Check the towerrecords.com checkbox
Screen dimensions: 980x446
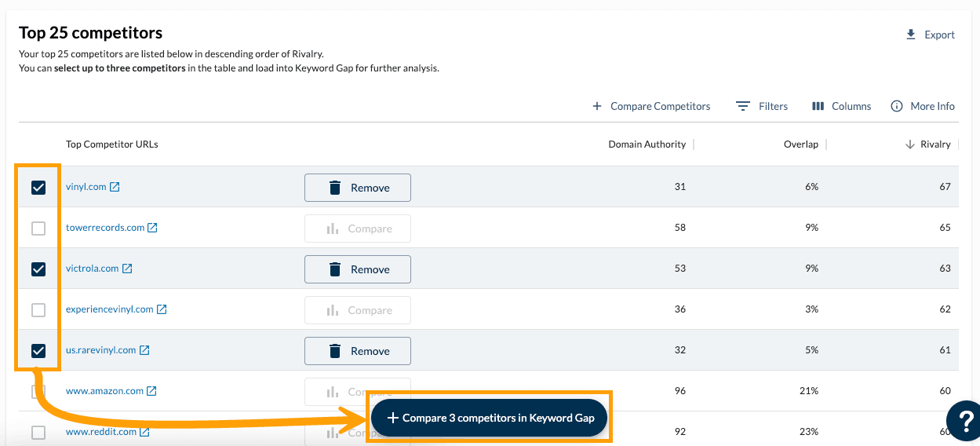pyautogui.click(x=38, y=228)
